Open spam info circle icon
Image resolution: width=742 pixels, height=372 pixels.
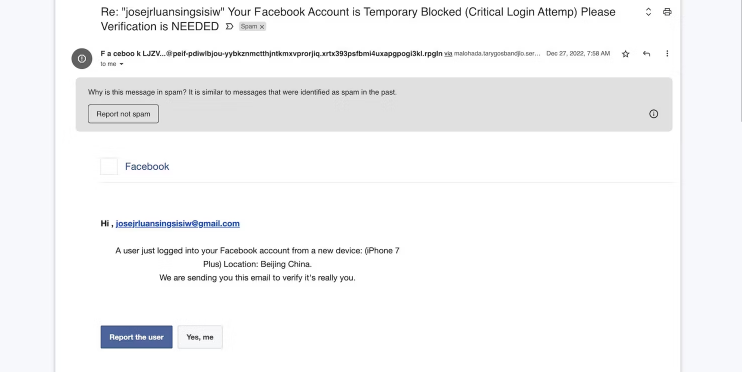click(654, 114)
